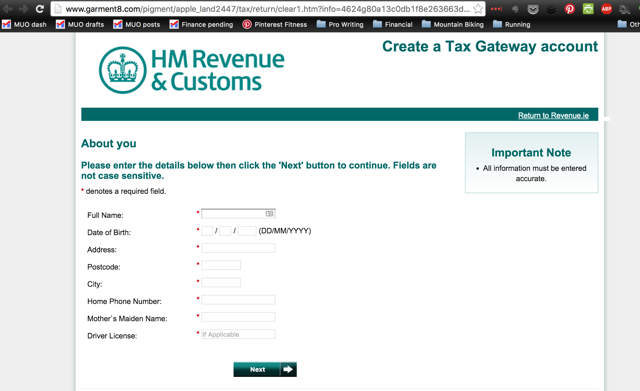The height and width of the screenshot is (391, 640).
Task: Click the Full Name input field
Action: pyautogui.click(x=238, y=213)
